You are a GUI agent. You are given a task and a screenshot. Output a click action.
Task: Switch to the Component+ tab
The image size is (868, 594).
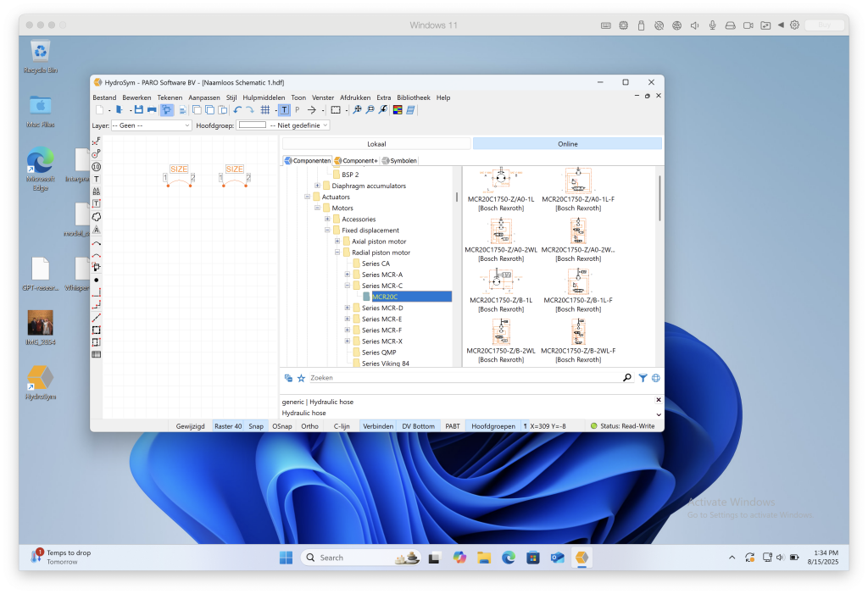356,160
